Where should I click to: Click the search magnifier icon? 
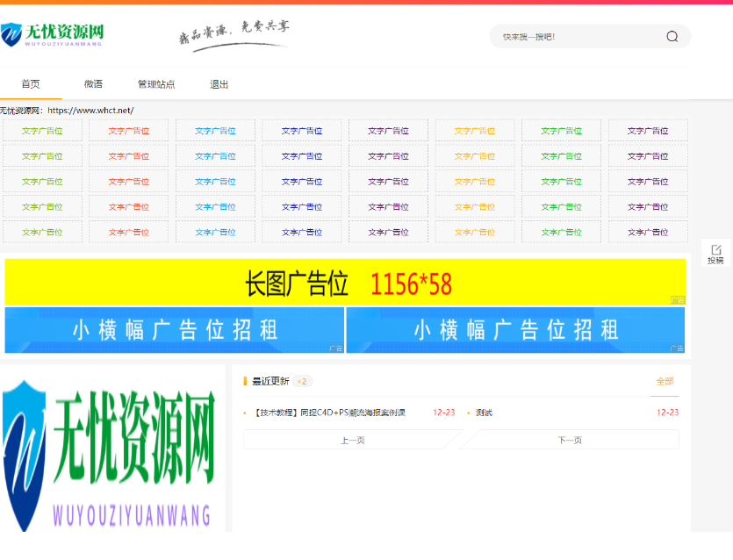click(672, 36)
